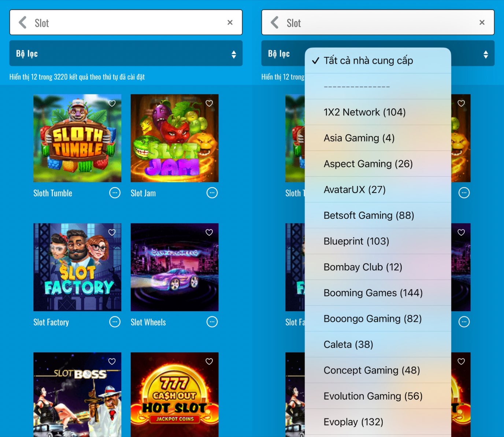Image resolution: width=504 pixels, height=437 pixels.
Task: Favorite Slot Jam on the right screen
Action: click(x=461, y=103)
